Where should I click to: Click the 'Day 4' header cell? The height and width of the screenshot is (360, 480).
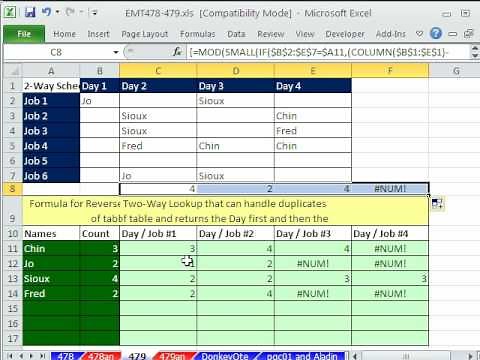click(x=313, y=86)
